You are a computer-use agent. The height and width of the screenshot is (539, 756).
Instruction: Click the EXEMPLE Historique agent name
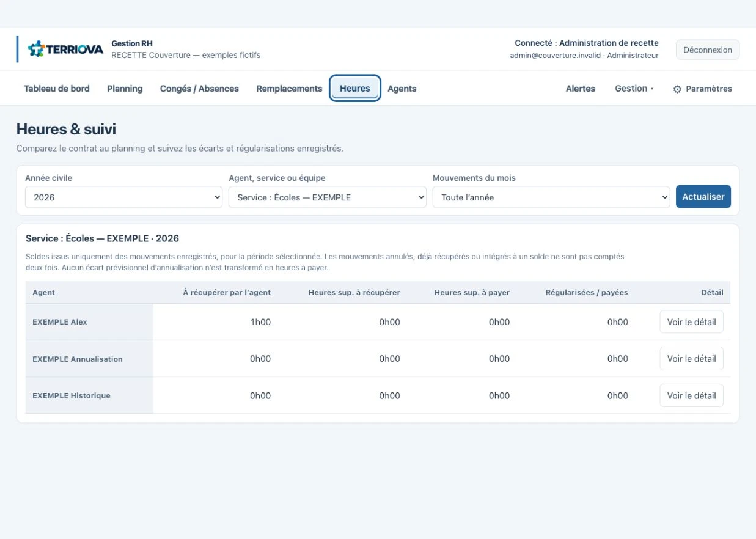coord(72,395)
